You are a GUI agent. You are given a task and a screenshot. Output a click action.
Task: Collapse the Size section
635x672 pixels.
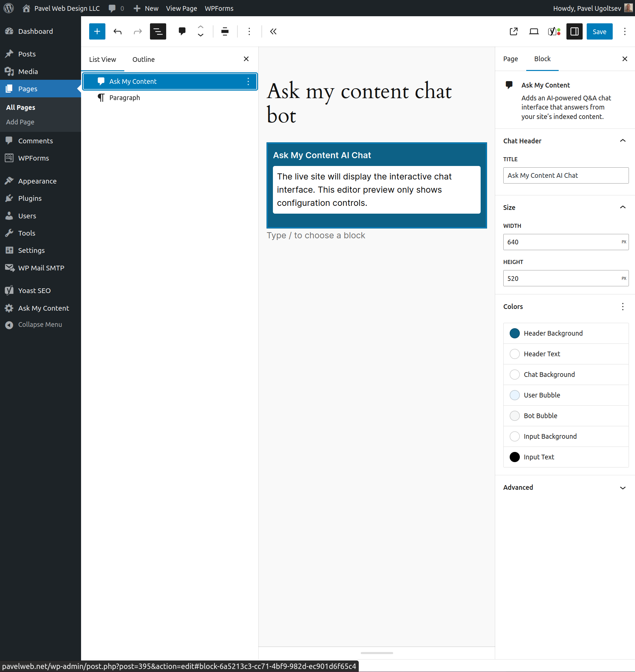[x=623, y=207]
